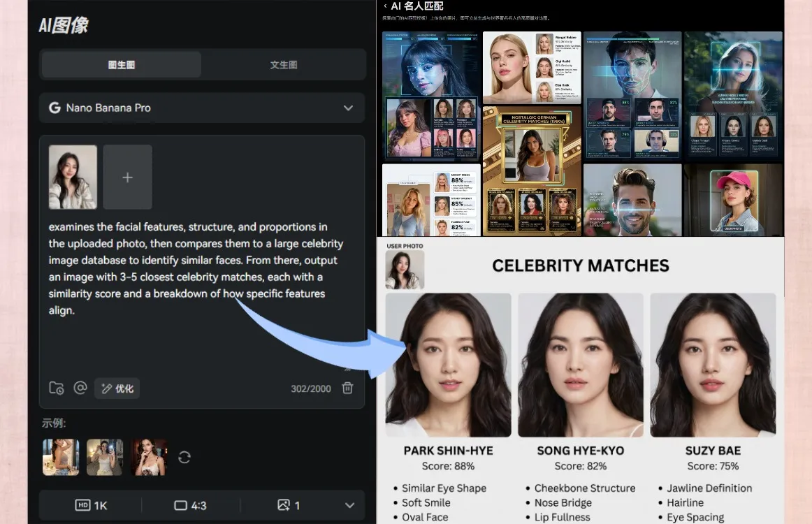Click the 示例 label

(54, 423)
